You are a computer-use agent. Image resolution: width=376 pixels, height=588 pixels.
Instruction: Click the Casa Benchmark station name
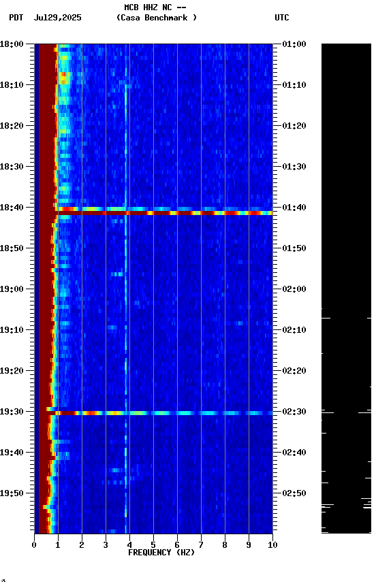(157, 18)
